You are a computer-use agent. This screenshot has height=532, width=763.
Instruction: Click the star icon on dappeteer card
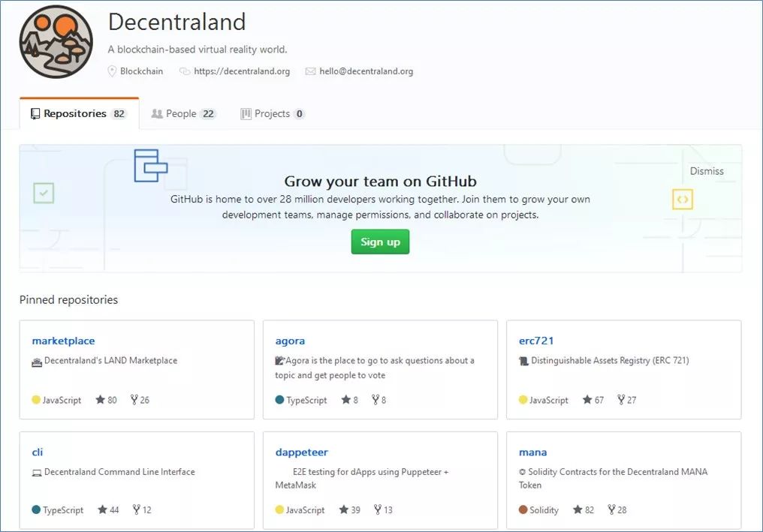pos(343,509)
